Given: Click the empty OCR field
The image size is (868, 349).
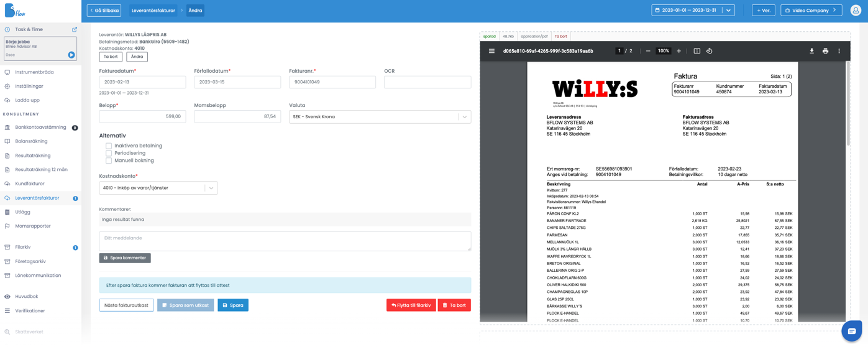Looking at the screenshot, I should [427, 82].
